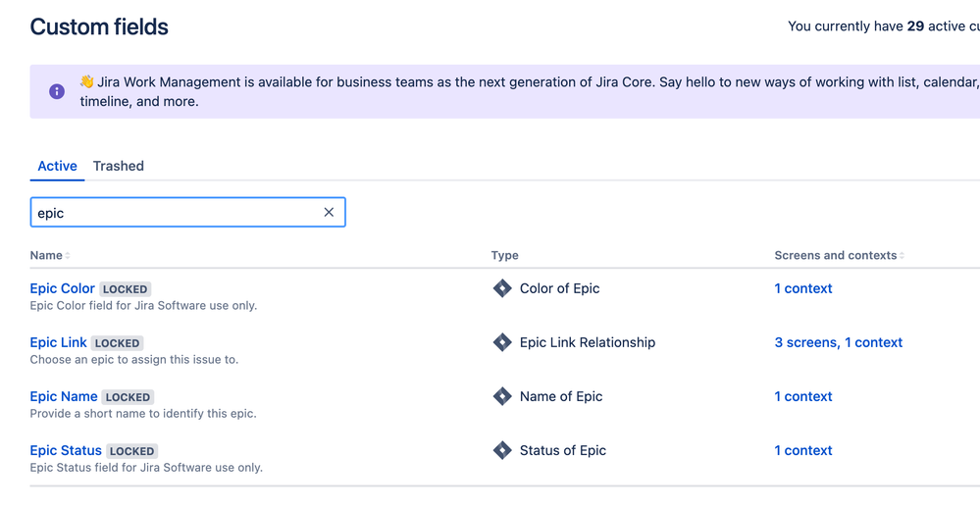The image size is (980, 509).
Task: Click the info icon in the banner
Action: [57, 92]
